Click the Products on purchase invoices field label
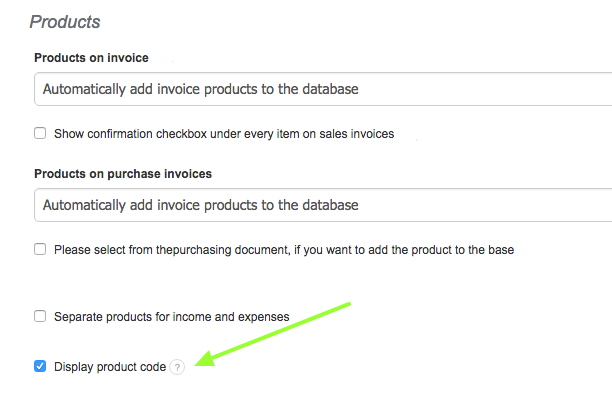Viewport: 612px width, 406px height. pos(123,173)
